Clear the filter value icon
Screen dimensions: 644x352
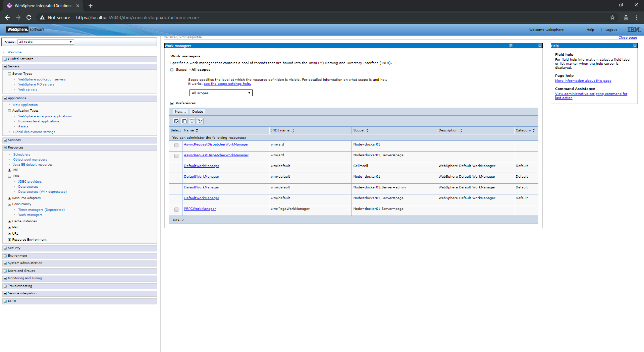coord(200,121)
